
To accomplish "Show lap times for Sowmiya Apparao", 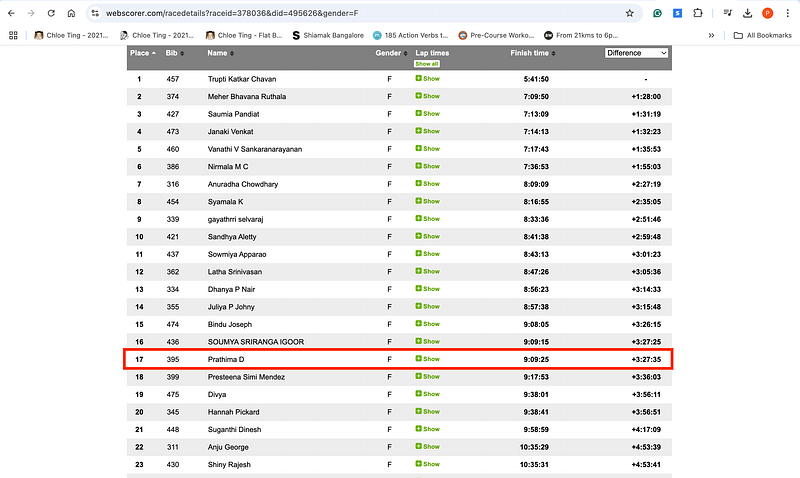I will (428, 254).
